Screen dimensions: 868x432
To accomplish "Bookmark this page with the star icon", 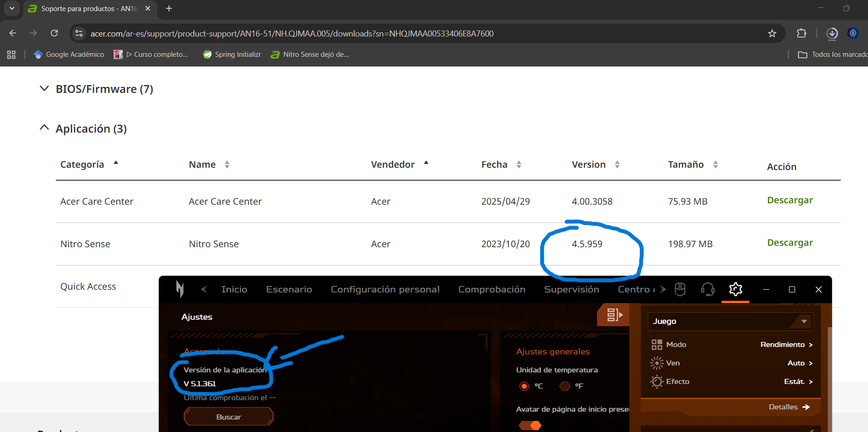I will point(772,33).
